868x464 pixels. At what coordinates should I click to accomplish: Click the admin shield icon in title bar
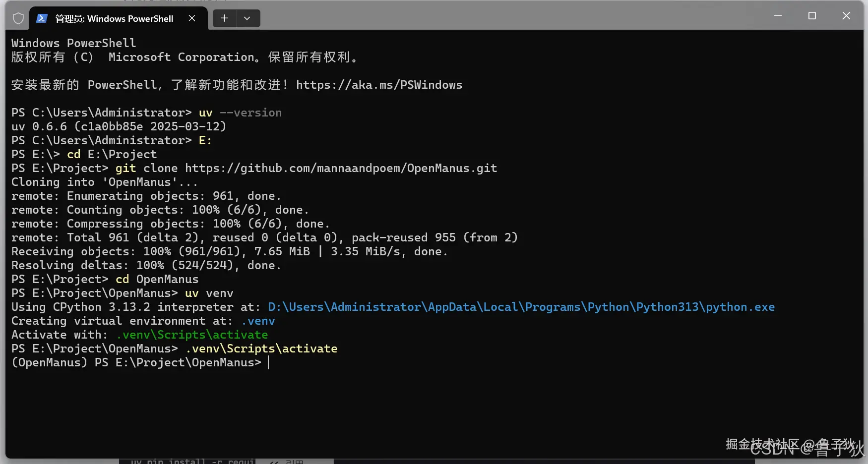[x=18, y=18]
